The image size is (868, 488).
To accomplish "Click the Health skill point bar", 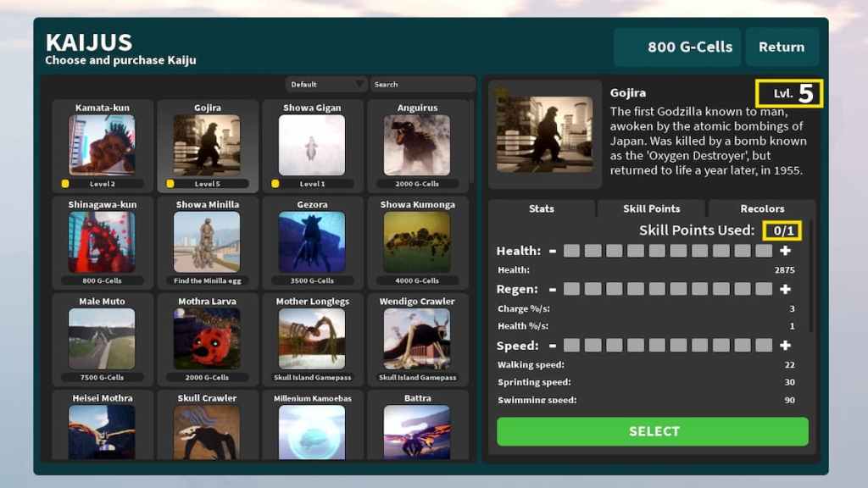I will pos(668,251).
